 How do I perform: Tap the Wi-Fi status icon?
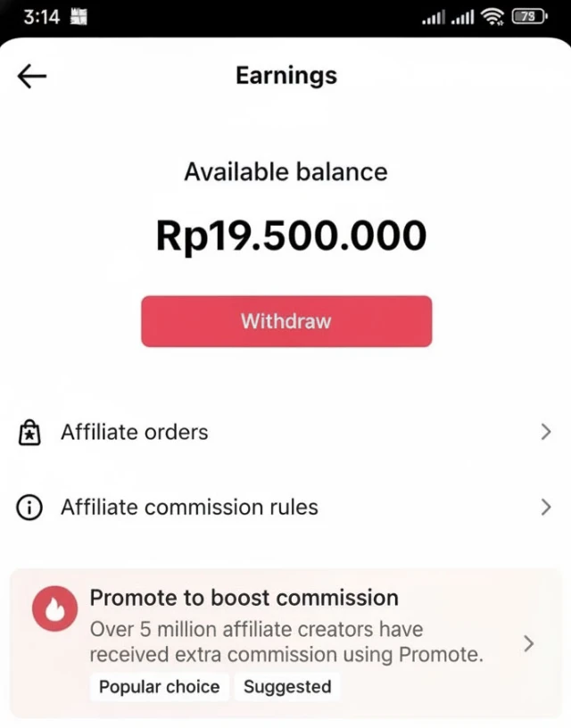pyautogui.click(x=492, y=17)
